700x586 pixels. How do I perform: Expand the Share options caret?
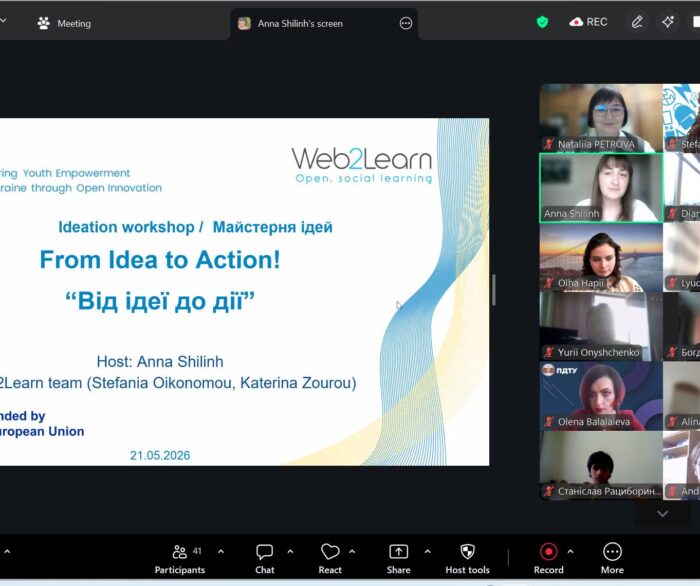tap(427, 552)
